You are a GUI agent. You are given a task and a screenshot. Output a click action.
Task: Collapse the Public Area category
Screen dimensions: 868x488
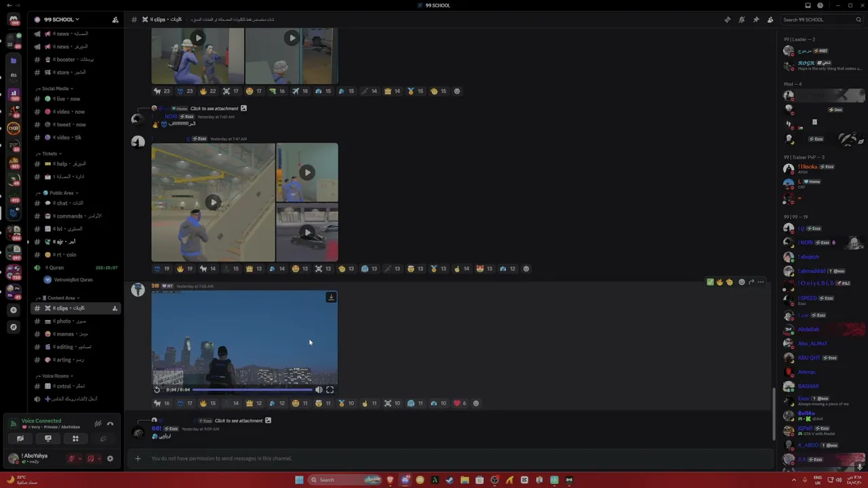(59, 193)
